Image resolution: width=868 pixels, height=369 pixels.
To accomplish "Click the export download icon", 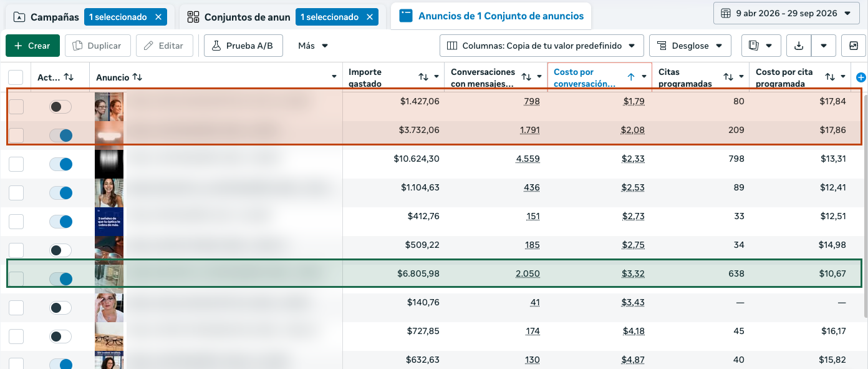I will pos(799,46).
